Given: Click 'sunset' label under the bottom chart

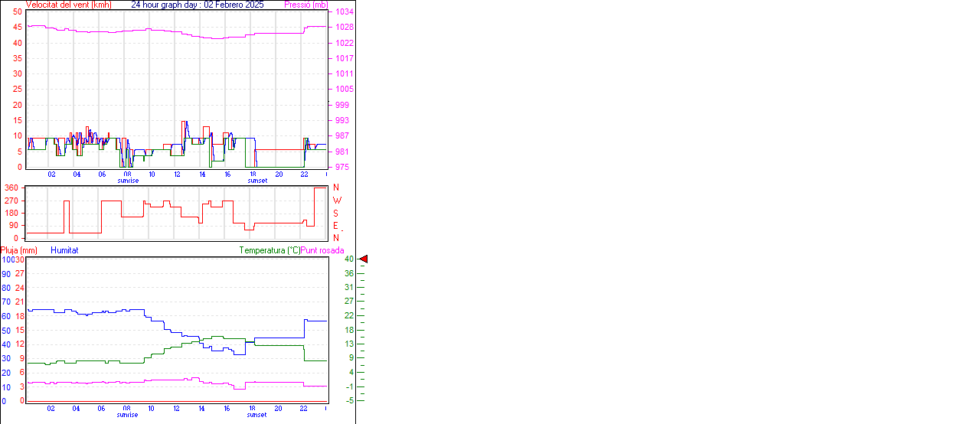Looking at the screenshot, I should tap(257, 415).
